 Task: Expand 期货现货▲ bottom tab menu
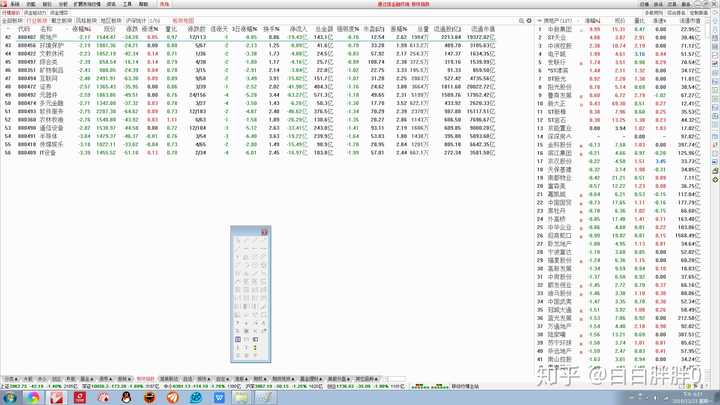284,379
